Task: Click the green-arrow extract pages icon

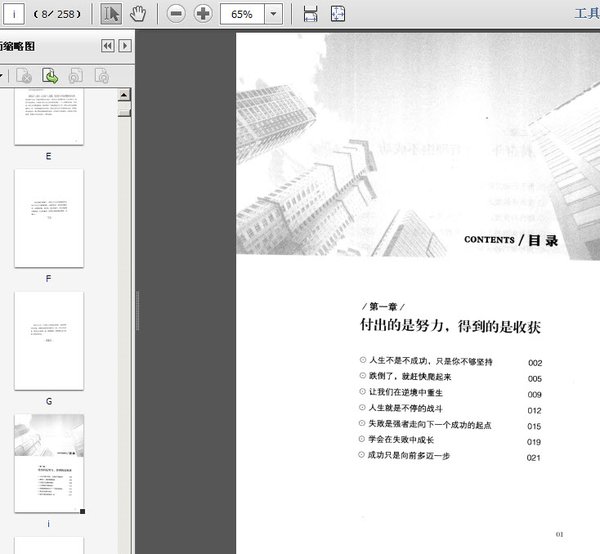Action: pos(50,76)
